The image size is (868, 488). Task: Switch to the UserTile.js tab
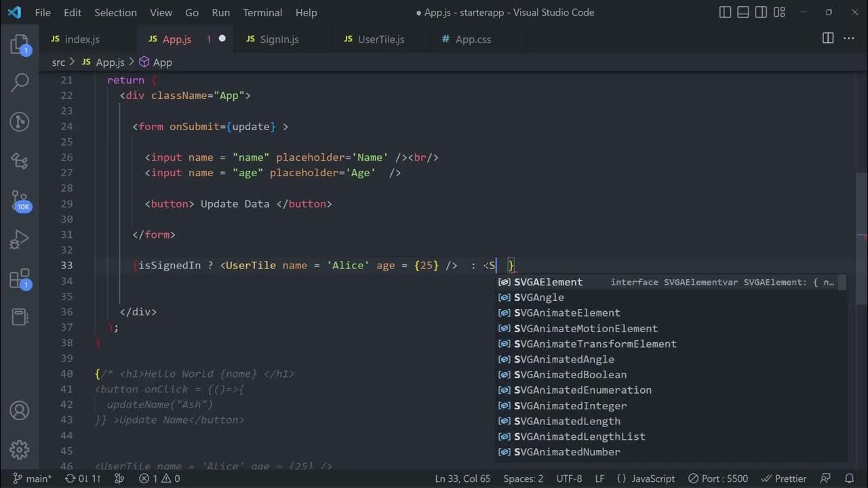[x=381, y=39]
